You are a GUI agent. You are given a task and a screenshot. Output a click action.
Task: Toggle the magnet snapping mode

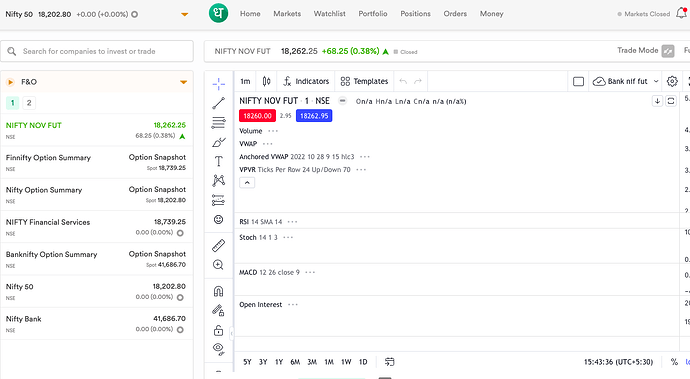(x=218, y=291)
